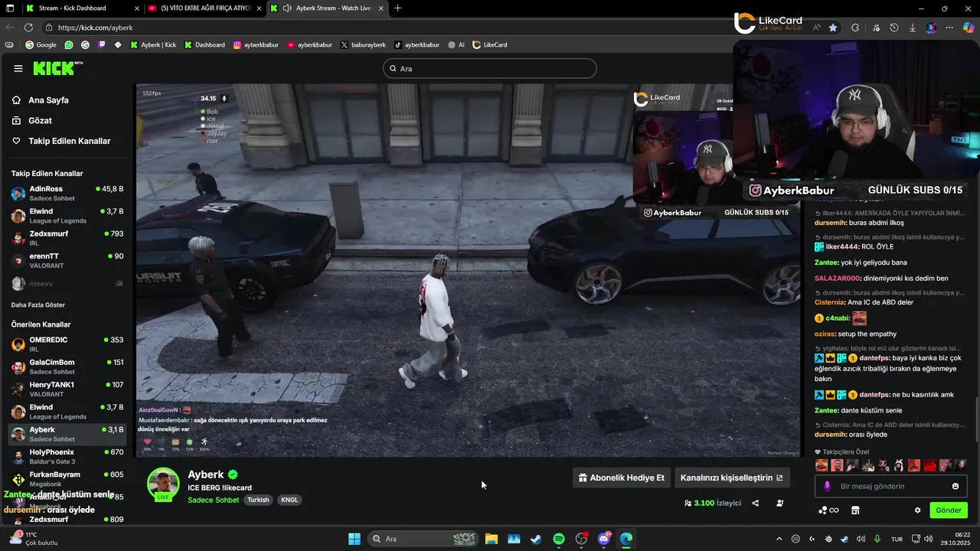Open erennTT VALORANT channel
980x551 pixels.
click(67, 261)
